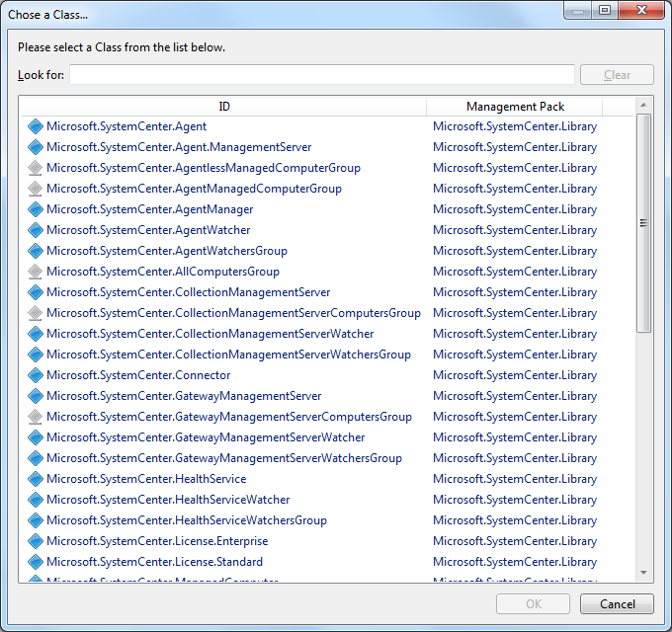Select Microsoft.SystemCenter.GatewayManagementServerWatcher class name
Screen dimensions: 672x632
coord(206,437)
